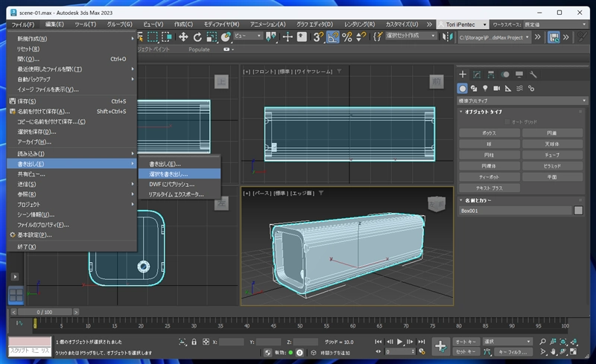Open the Hierarchy tab in command panel
Screen dimensions: 596x364
tap(491, 74)
